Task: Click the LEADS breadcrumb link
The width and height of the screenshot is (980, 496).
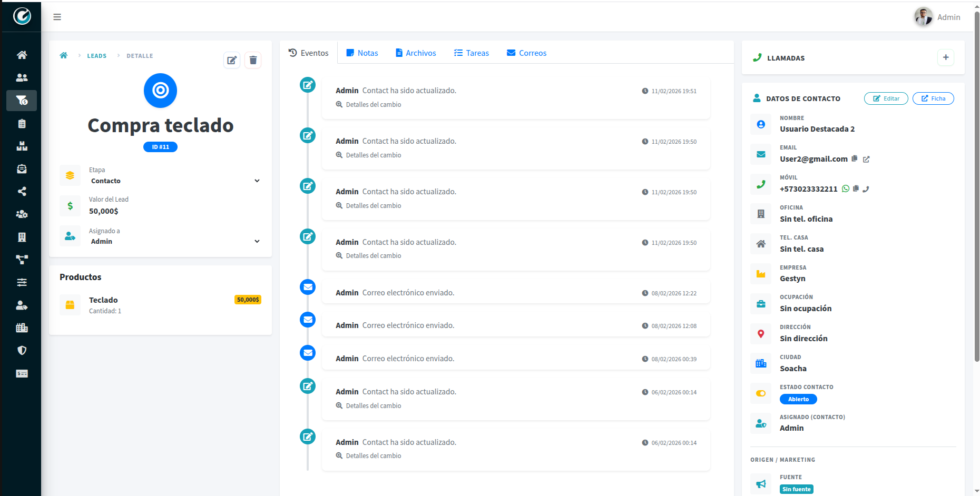Action: pyautogui.click(x=97, y=56)
